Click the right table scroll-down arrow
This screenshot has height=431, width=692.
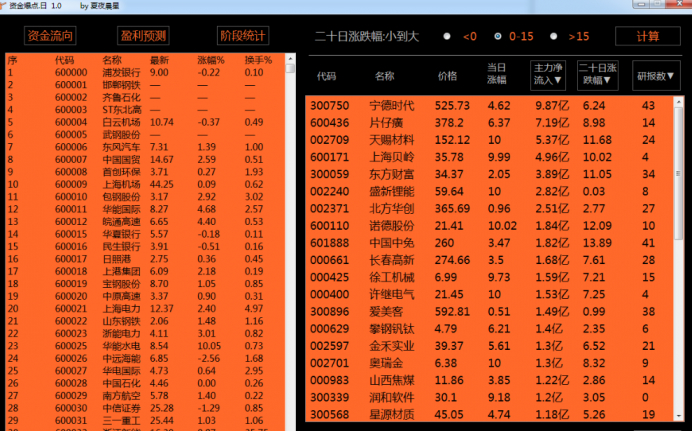tap(679, 416)
